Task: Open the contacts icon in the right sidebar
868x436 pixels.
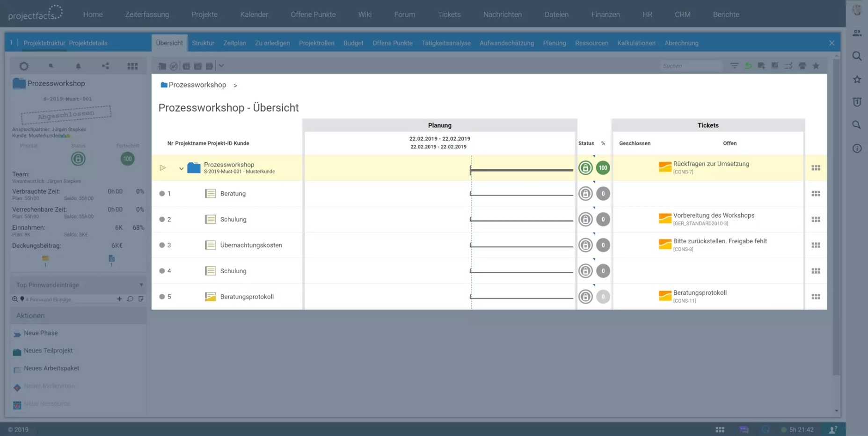Action: pyautogui.click(x=857, y=33)
